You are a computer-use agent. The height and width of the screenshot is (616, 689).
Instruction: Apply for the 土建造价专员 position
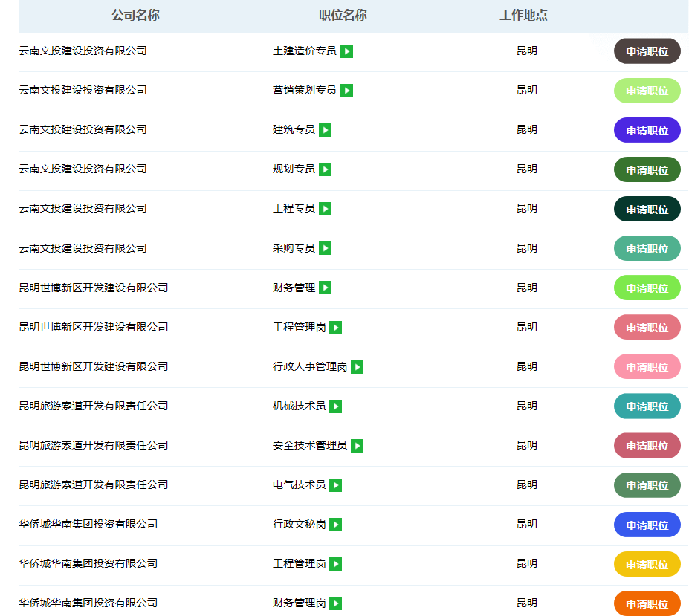[x=647, y=51]
